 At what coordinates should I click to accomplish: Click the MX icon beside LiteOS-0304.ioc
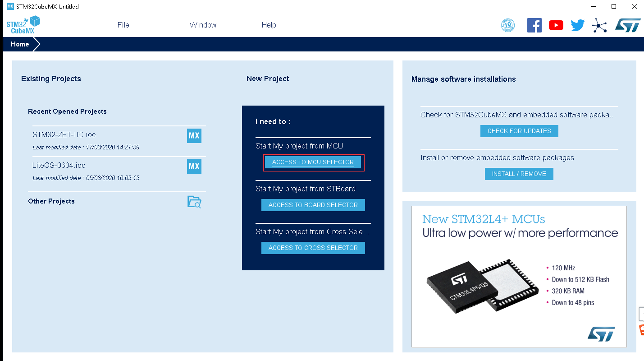(194, 166)
